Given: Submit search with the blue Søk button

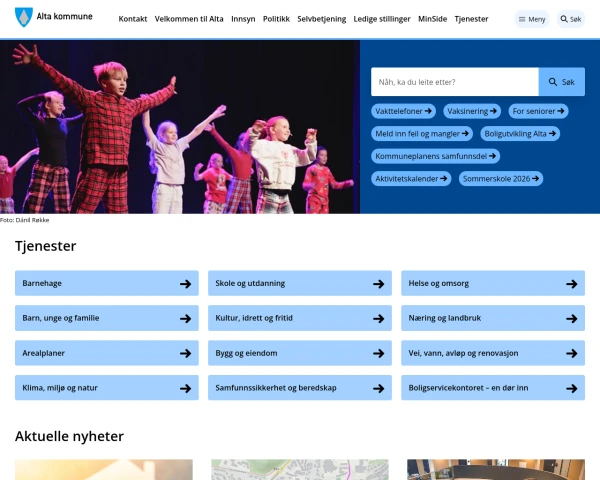Looking at the screenshot, I should pos(561,82).
